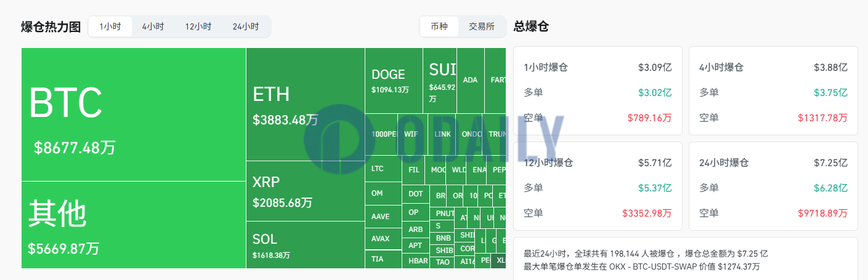Click the 1小时爆仓 total $3.09亿
The width and height of the screenshot is (868, 280).
[x=655, y=68]
